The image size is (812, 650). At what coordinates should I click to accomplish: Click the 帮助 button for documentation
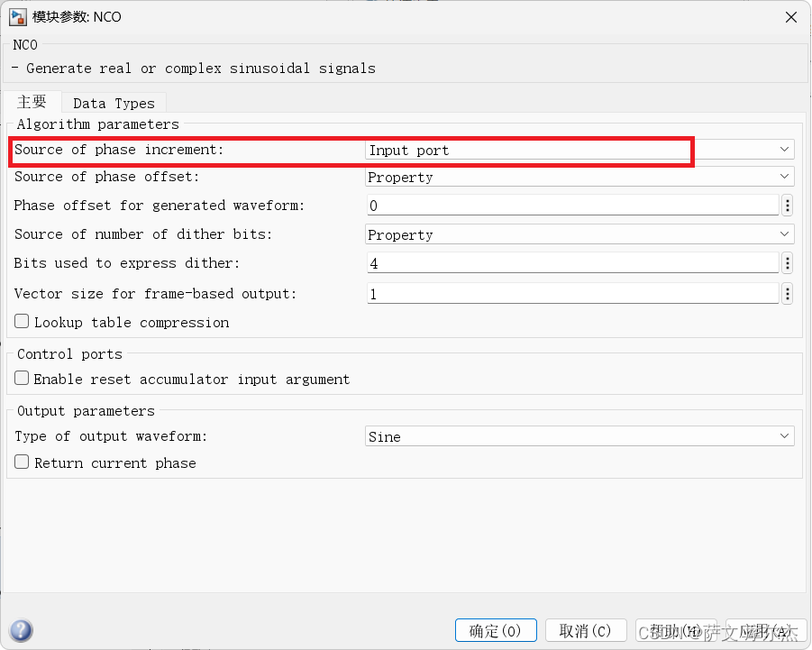point(677,630)
